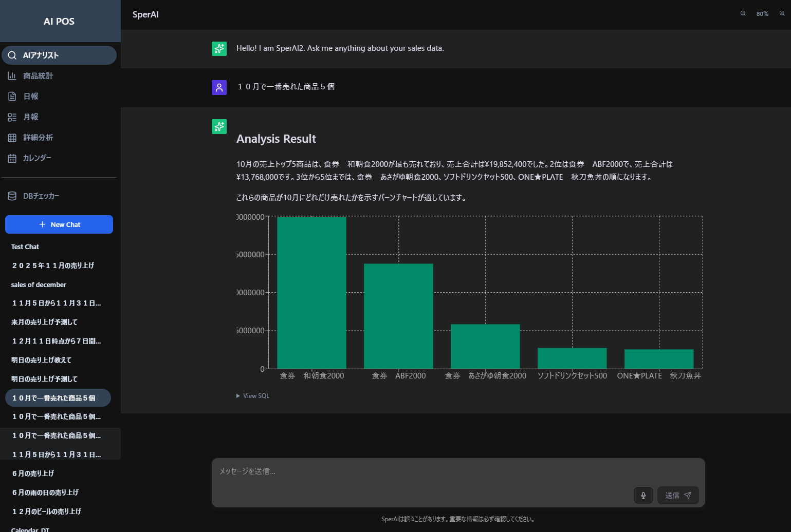Click the カレンダー calendar icon
791x532 pixels.
coord(12,158)
